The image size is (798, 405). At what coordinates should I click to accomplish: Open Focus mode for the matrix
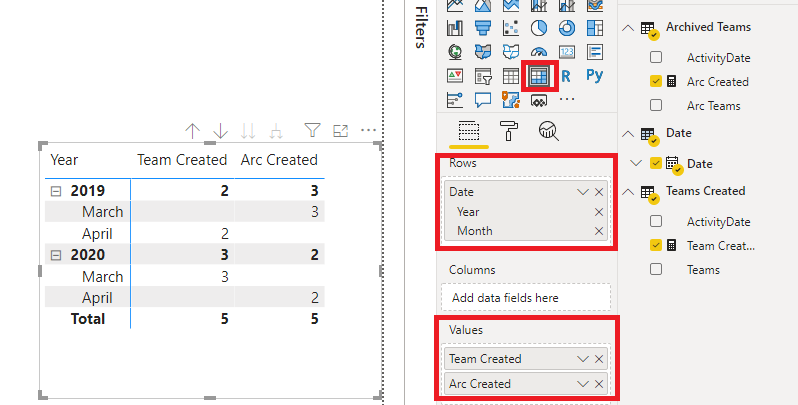tap(340, 131)
